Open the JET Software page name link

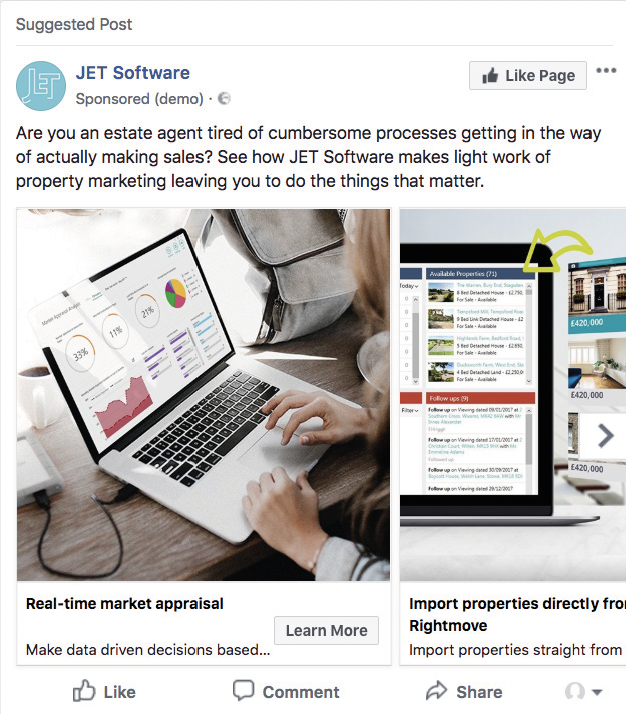pyautogui.click(x=132, y=73)
